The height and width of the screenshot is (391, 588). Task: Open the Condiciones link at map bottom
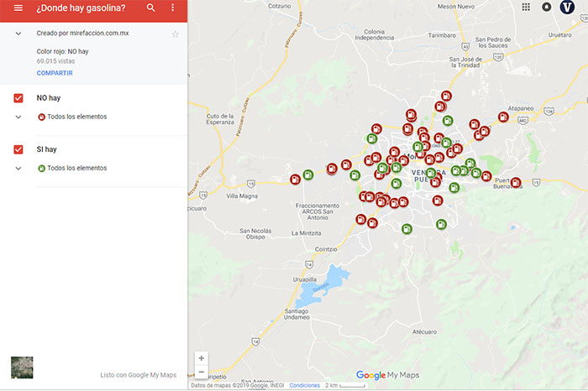click(x=305, y=385)
